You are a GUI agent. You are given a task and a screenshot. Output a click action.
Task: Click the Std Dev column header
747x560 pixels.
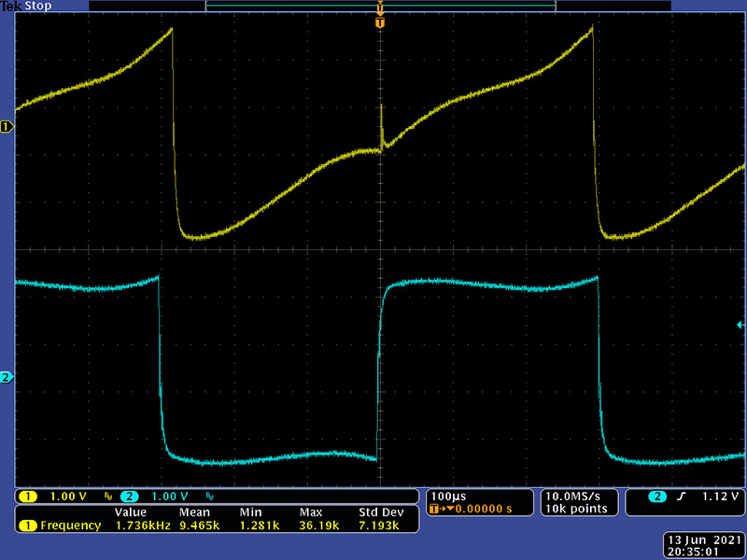(x=380, y=512)
